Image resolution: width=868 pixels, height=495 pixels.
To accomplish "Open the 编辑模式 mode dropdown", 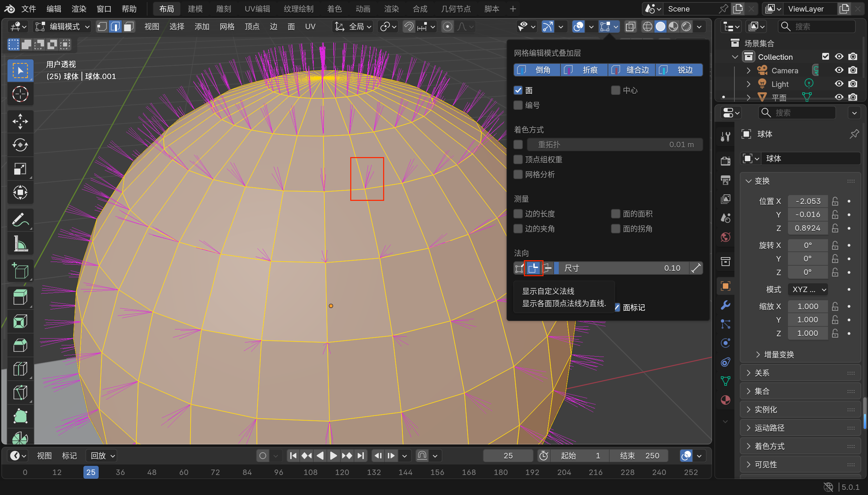I will point(63,26).
